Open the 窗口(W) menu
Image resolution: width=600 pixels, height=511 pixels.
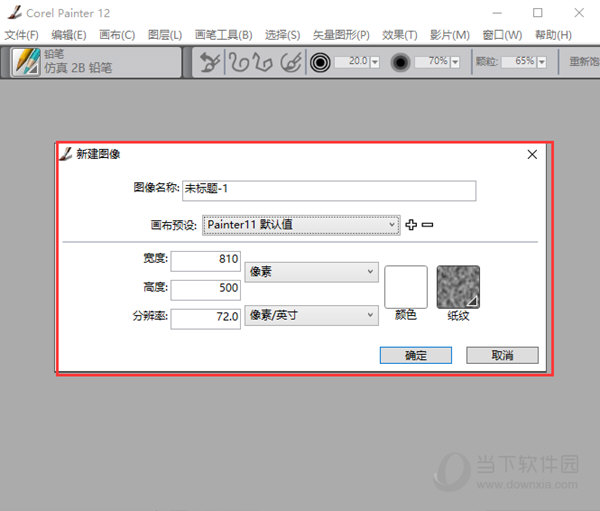pyautogui.click(x=502, y=35)
